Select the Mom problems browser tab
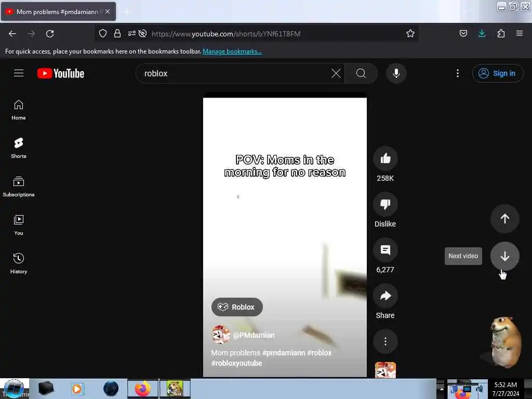 58,11
